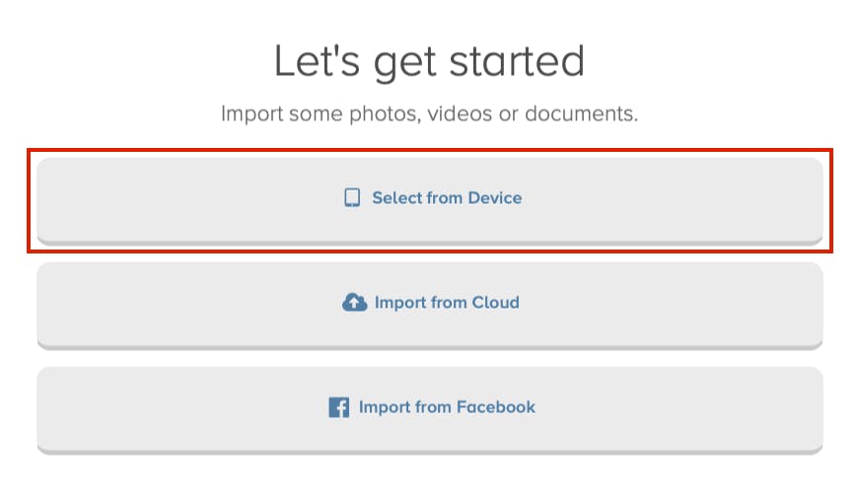
Task: Click the cloud upload icon
Action: (x=355, y=302)
